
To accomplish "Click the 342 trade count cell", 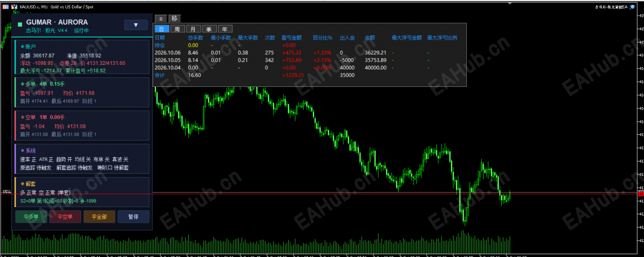I will [x=269, y=60].
